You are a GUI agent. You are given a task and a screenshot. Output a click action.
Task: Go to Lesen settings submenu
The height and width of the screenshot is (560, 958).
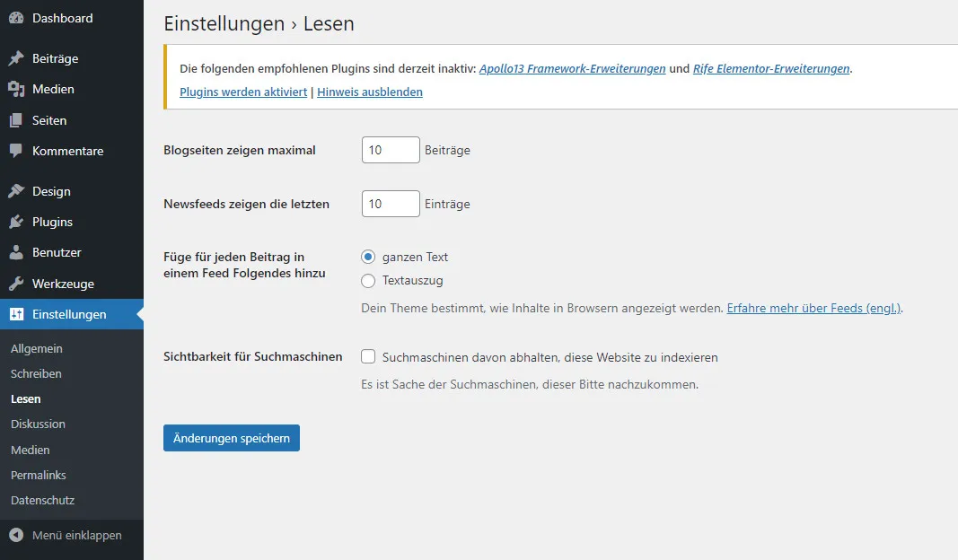[26, 398]
